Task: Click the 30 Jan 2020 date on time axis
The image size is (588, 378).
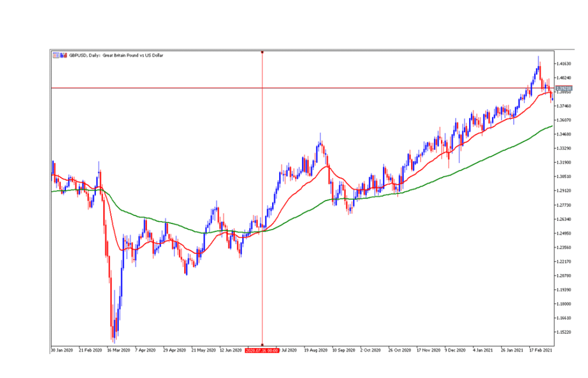Action: [62, 349]
